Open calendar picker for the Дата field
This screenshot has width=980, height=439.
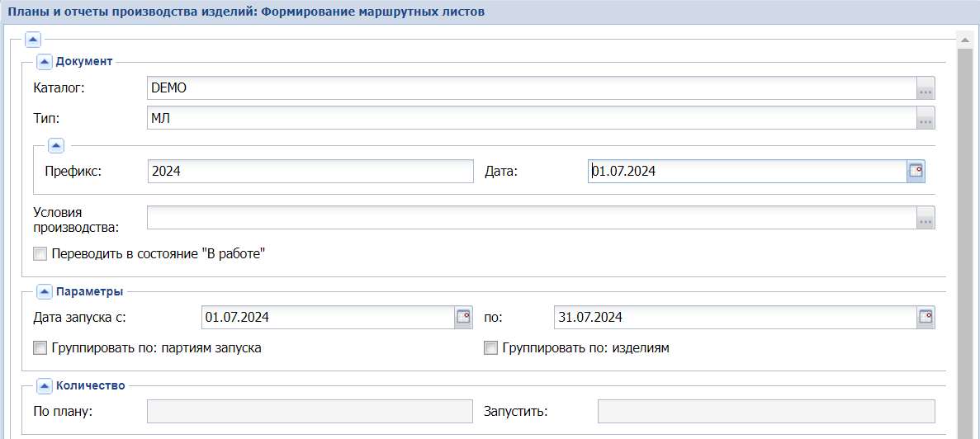tap(916, 171)
